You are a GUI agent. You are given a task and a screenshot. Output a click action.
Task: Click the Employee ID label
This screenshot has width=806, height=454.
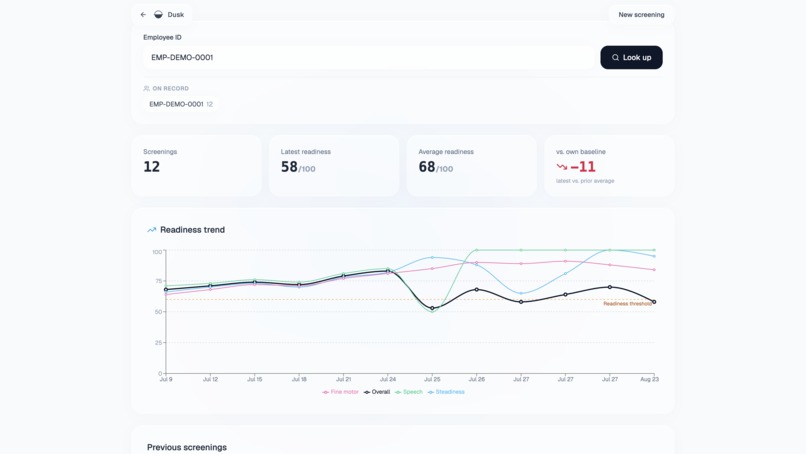click(x=162, y=38)
